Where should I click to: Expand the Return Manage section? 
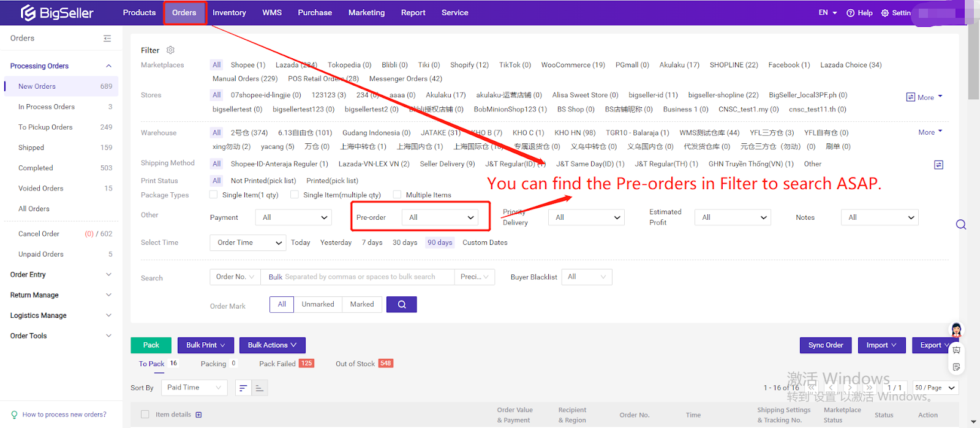click(61, 295)
